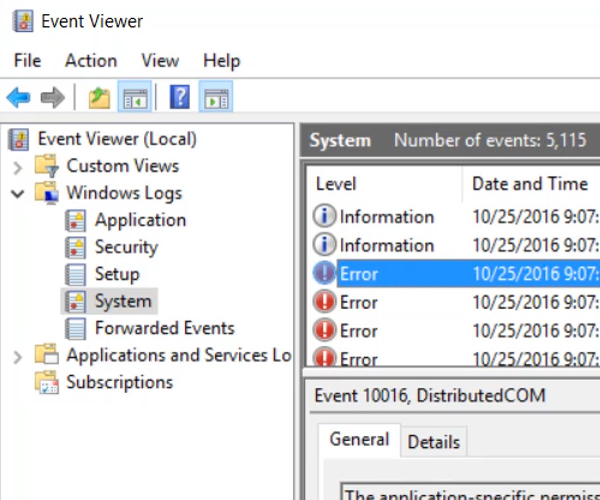Sort events by Date and Time column header

(x=531, y=184)
